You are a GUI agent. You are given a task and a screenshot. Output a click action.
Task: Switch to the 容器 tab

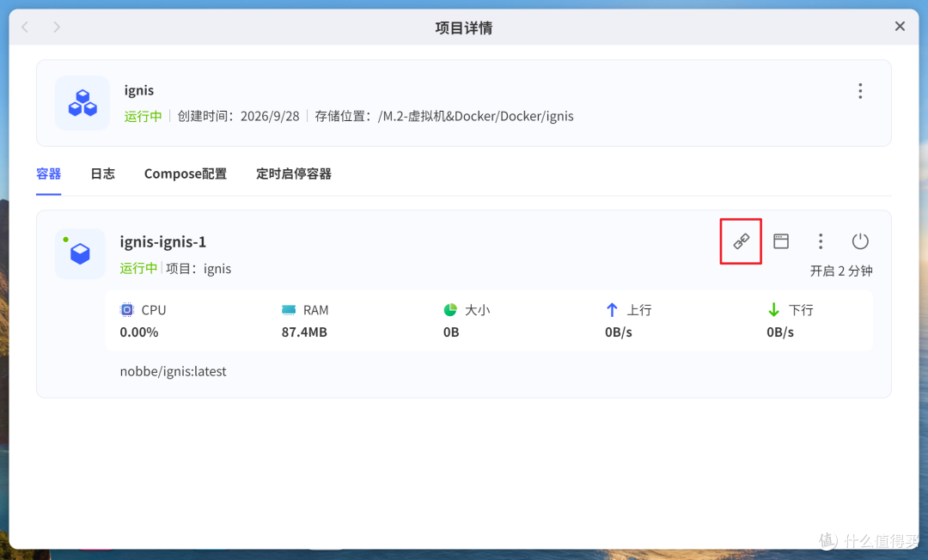(48, 173)
